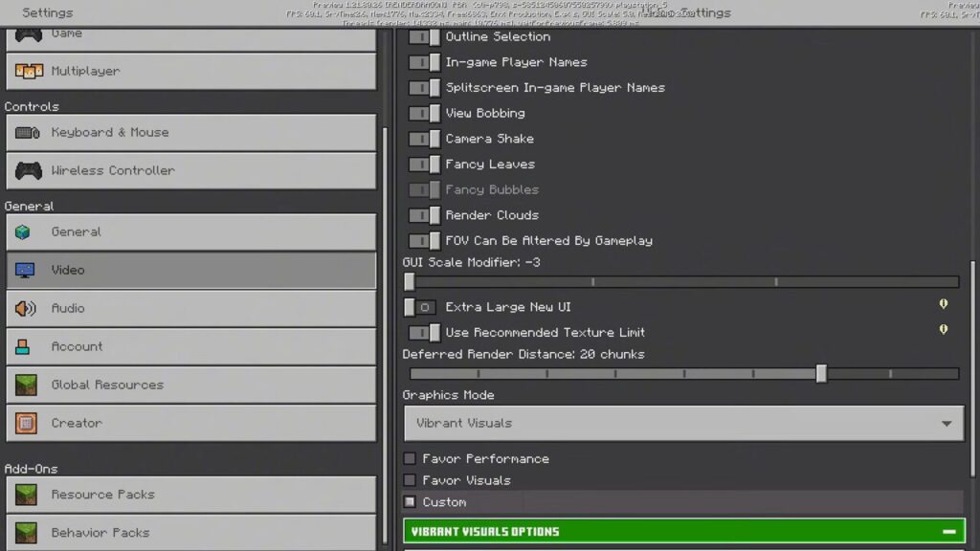Screen dimensions: 980x551
Task: Click the grass block icon beside Resource Packs
Action: coord(26,495)
